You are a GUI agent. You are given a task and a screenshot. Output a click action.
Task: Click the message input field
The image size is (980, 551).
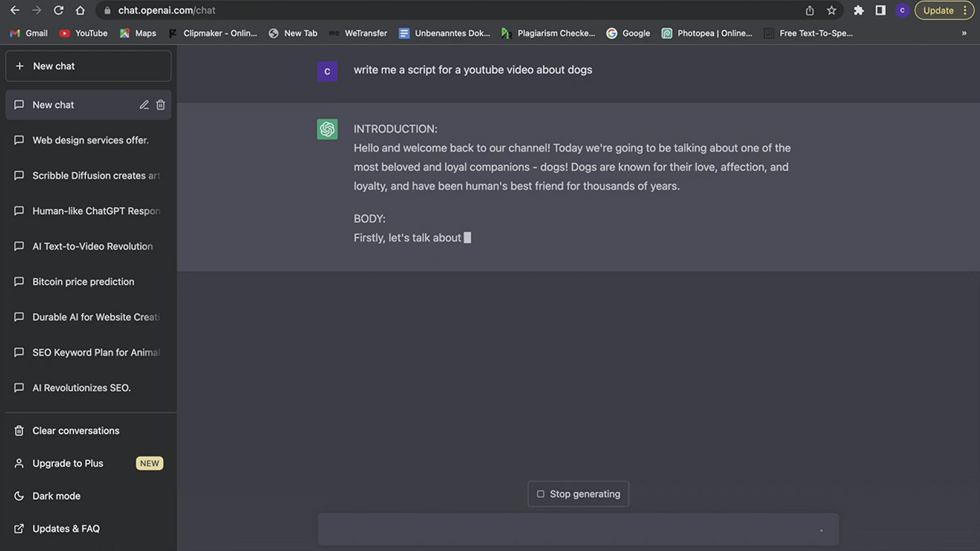(x=567, y=530)
